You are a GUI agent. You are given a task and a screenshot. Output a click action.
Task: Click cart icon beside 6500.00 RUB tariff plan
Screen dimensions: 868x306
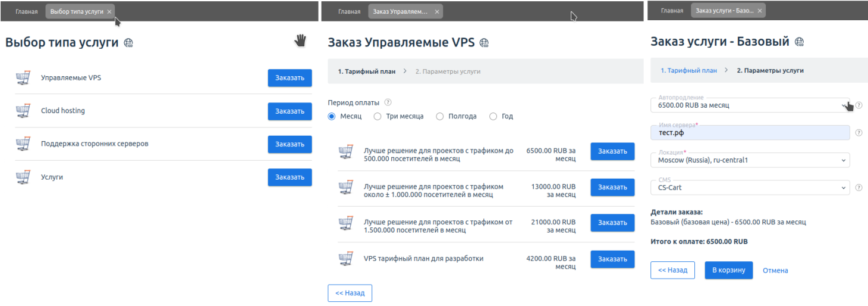click(x=345, y=152)
